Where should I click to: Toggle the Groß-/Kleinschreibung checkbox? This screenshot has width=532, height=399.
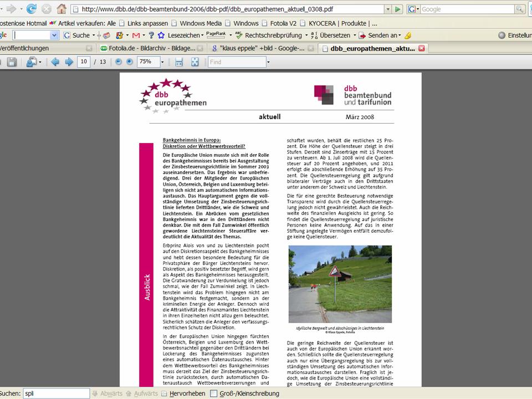point(214,394)
